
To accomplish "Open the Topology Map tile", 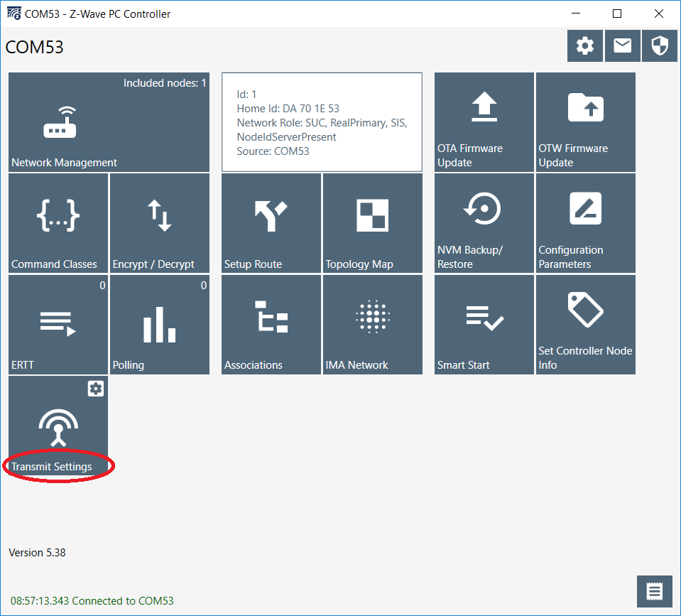I will pos(373,223).
